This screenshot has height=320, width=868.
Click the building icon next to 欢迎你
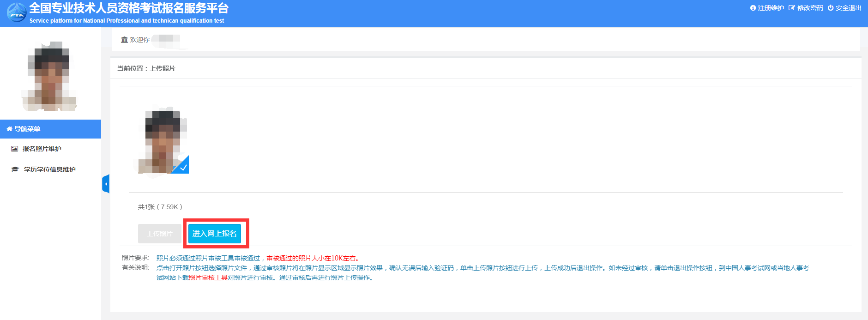tap(124, 40)
